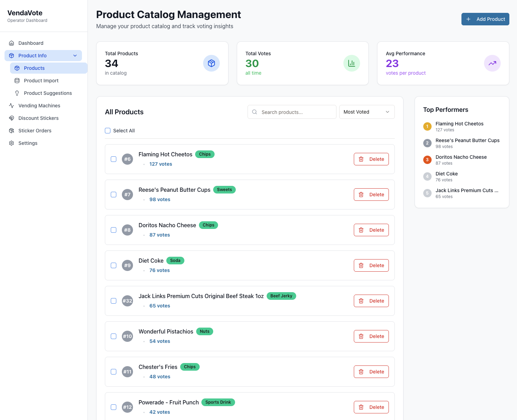Tick the Flaming Hot Cheetos checkbox

point(114,159)
